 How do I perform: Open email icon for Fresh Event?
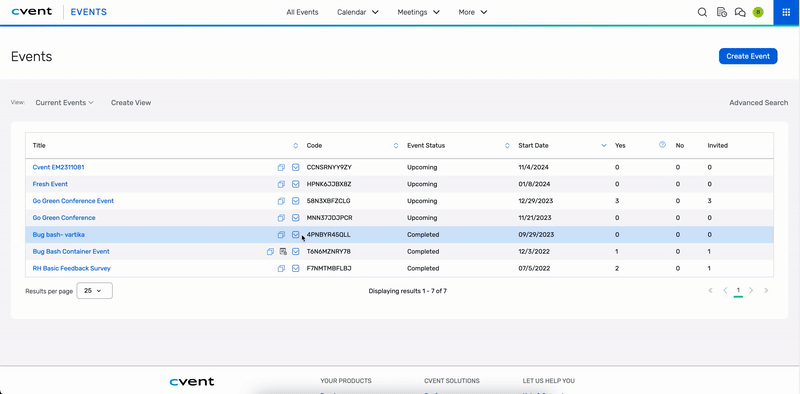pos(295,184)
